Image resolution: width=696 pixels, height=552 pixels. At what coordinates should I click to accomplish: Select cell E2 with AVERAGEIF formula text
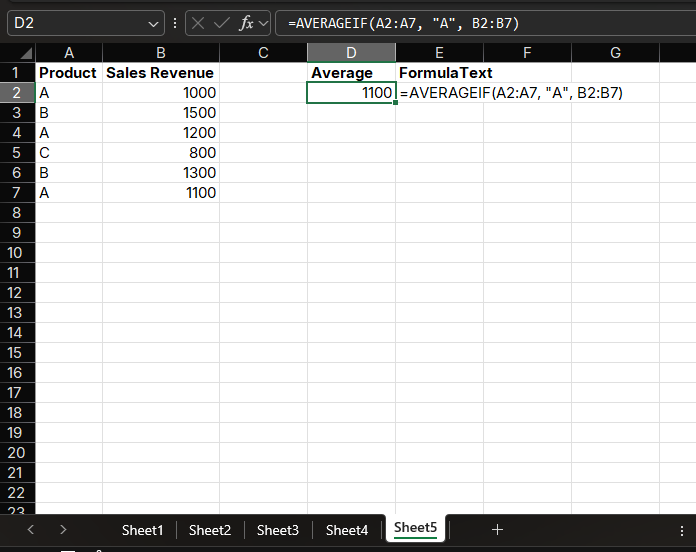[439, 93]
